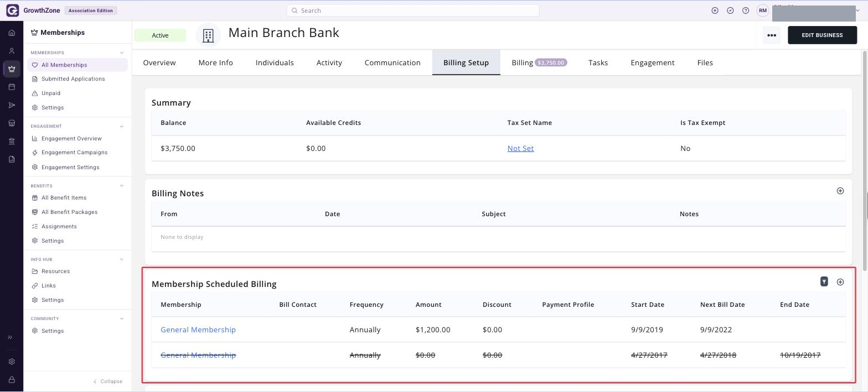The height and width of the screenshot is (392, 868).
Task: Open the paper-plane Communications icon in left rail
Action: click(12, 105)
